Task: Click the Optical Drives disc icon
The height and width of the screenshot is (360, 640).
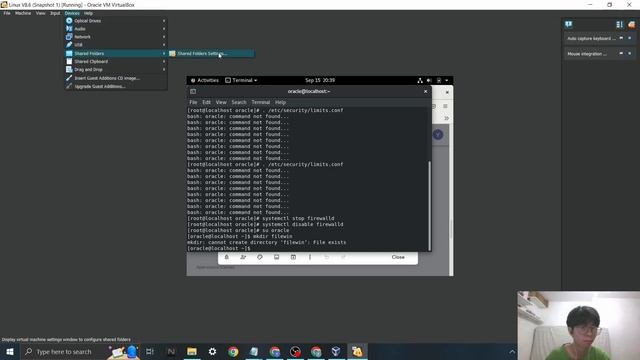Action: [x=69, y=20]
